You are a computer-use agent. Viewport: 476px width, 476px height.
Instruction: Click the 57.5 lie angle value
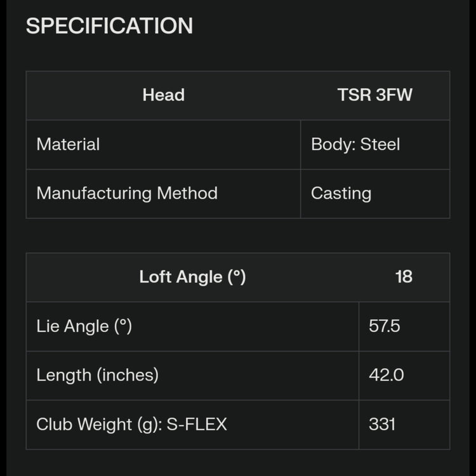385,326
